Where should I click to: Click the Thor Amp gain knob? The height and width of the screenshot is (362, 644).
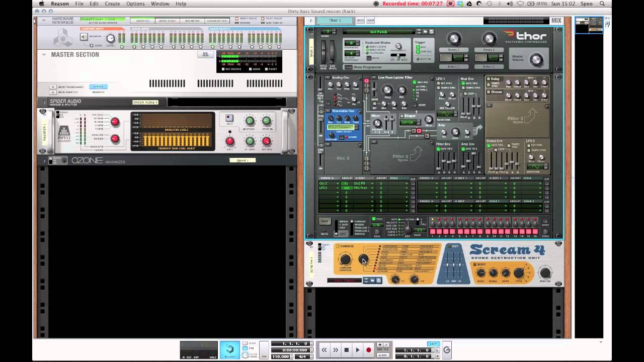click(455, 133)
